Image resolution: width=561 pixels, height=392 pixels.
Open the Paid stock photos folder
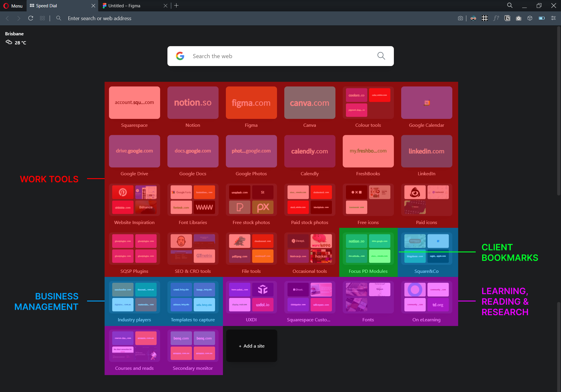click(310, 200)
